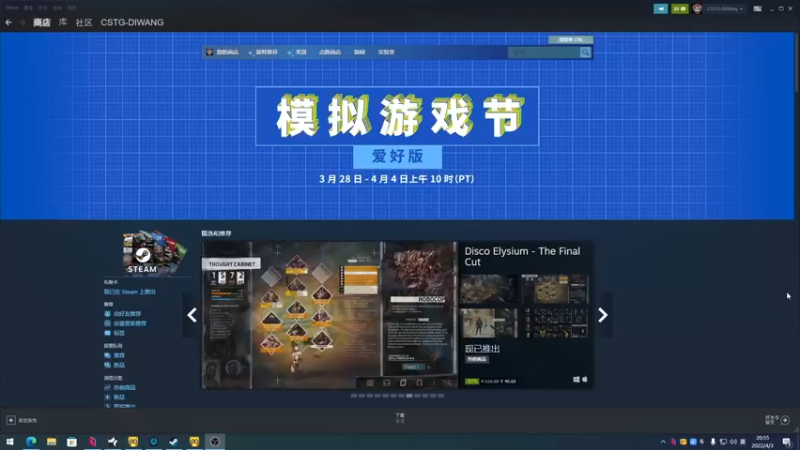Open the 标签 tags link
The image size is (800, 450).
tap(119, 333)
